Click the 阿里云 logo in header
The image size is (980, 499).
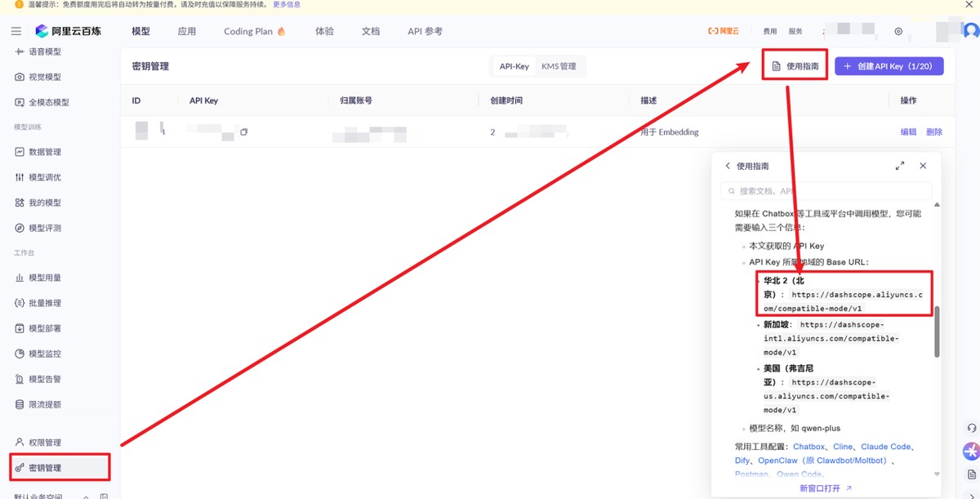pyautogui.click(x=723, y=31)
